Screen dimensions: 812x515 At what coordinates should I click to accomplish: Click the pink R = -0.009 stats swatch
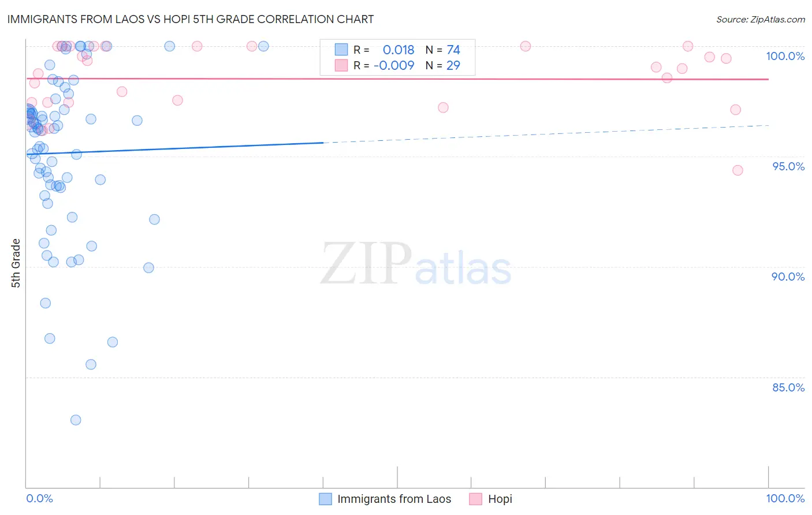[x=341, y=65]
